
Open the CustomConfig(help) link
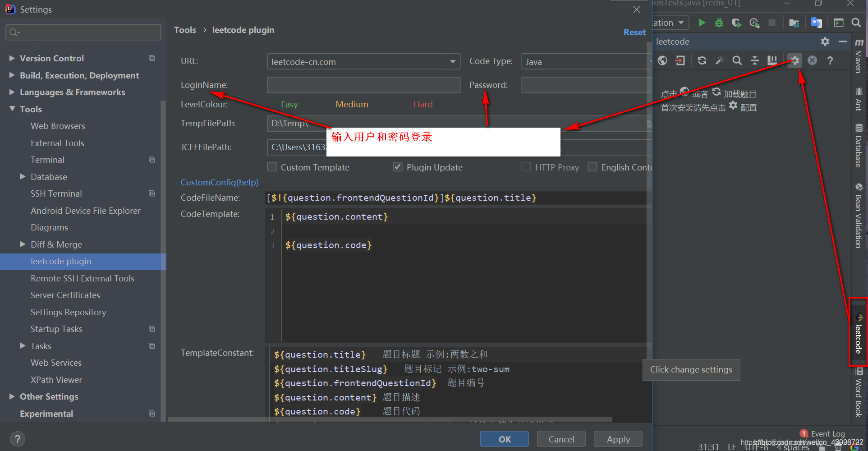point(220,182)
